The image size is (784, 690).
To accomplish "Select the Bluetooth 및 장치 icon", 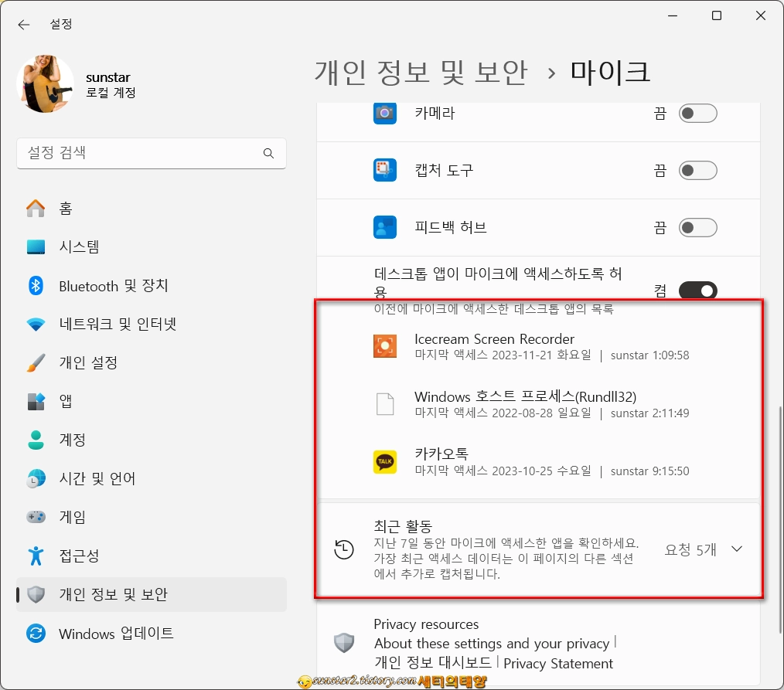I will tap(34, 285).
